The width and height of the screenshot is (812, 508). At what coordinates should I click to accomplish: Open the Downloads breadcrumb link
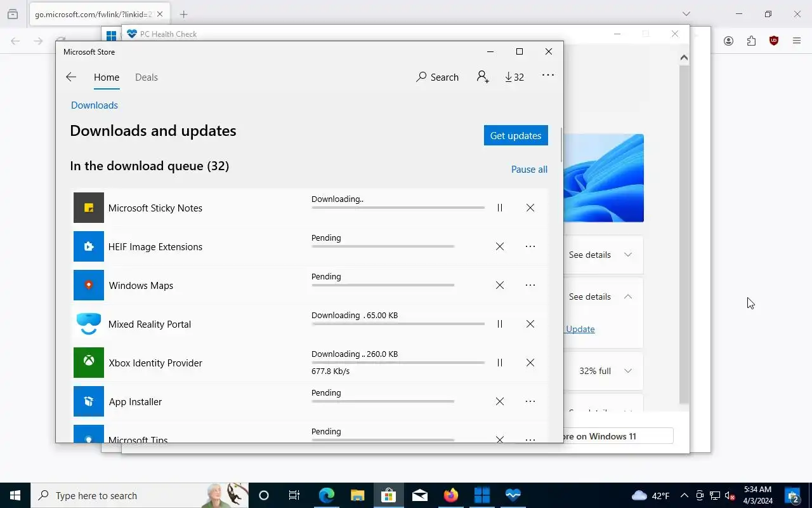point(95,105)
